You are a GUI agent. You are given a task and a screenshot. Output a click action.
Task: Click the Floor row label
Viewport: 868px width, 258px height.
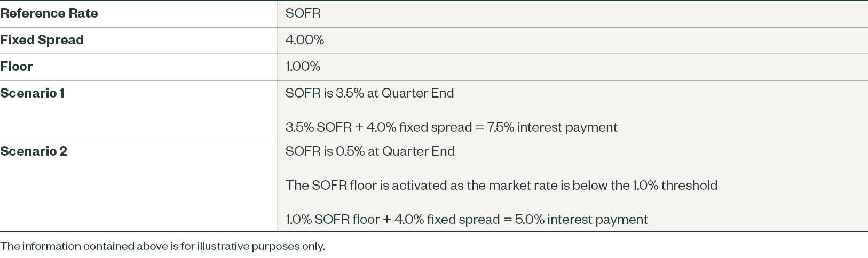click(17, 67)
